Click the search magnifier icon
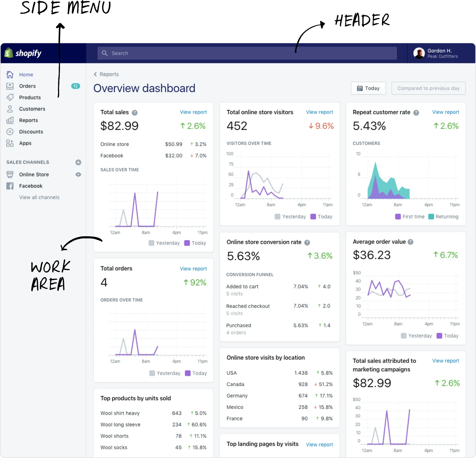The image size is (476, 458). (x=104, y=53)
